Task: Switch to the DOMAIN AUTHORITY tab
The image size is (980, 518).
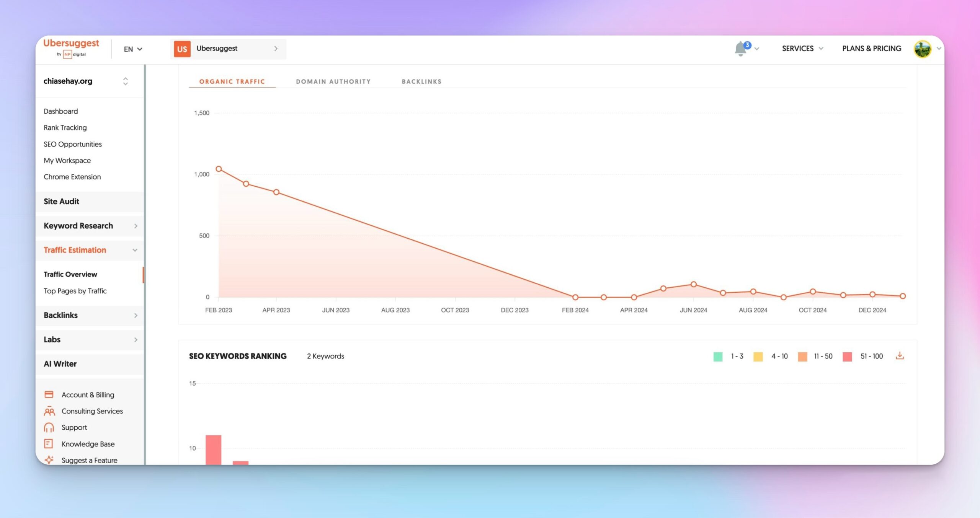Action: 333,81
